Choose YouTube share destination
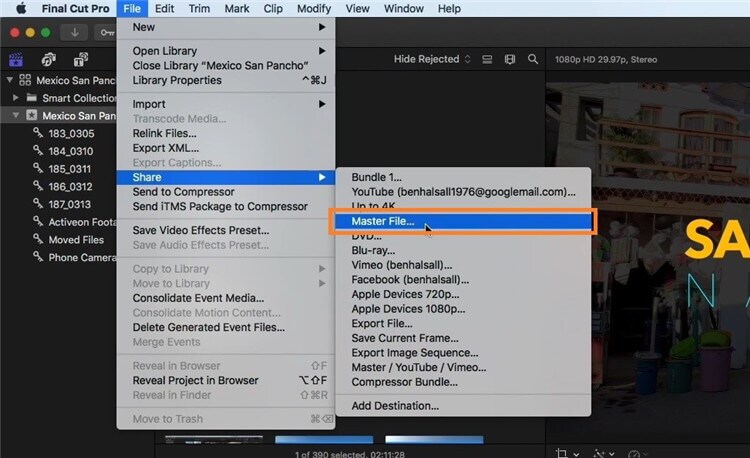 point(463,192)
